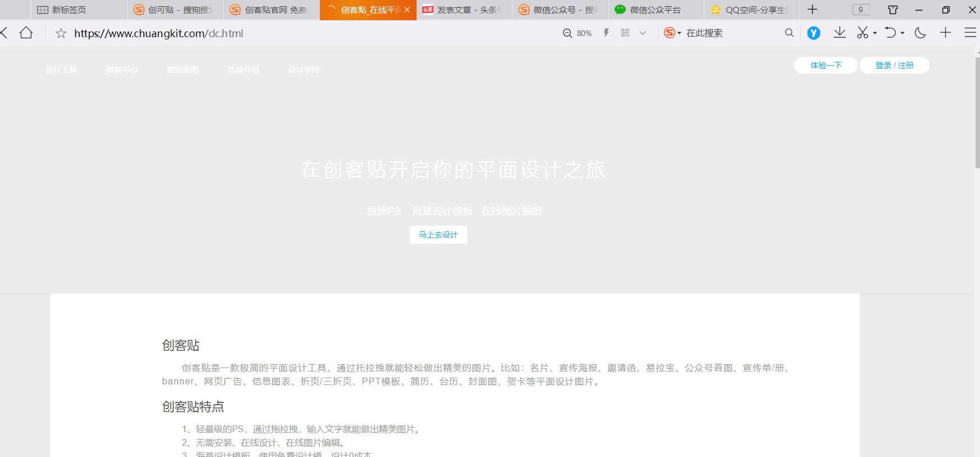Viewport: 980px width, 457px height.
Task: Switch to 创客贴官网 tab
Action: tap(272, 10)
